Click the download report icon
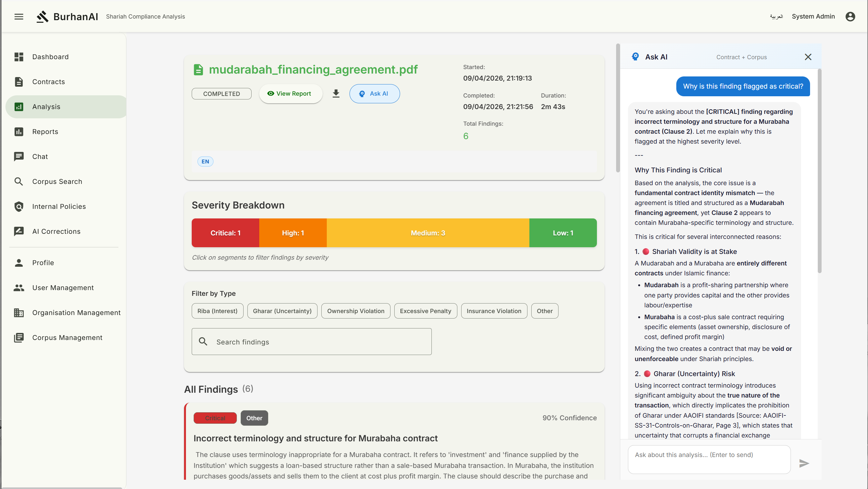 (336, 94)
